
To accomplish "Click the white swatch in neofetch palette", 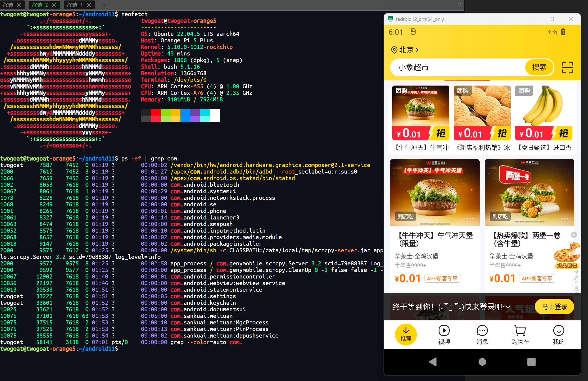I will tap(215, 115).
